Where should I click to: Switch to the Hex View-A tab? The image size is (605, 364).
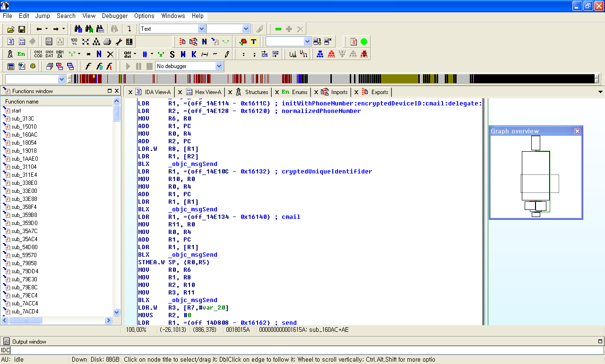207,92
